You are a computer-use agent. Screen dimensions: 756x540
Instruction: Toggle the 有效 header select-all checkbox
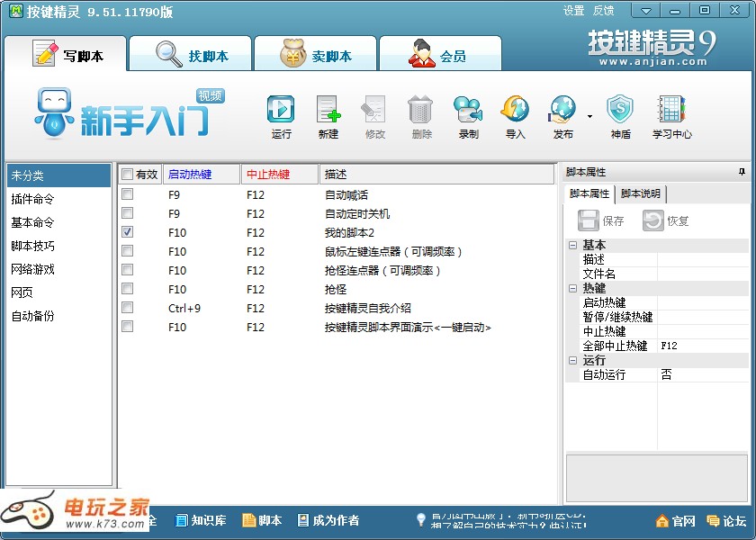tap(127, 175)
